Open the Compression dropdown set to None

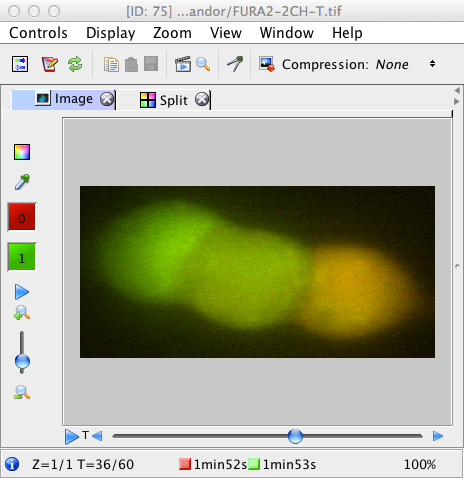[432, 64]
